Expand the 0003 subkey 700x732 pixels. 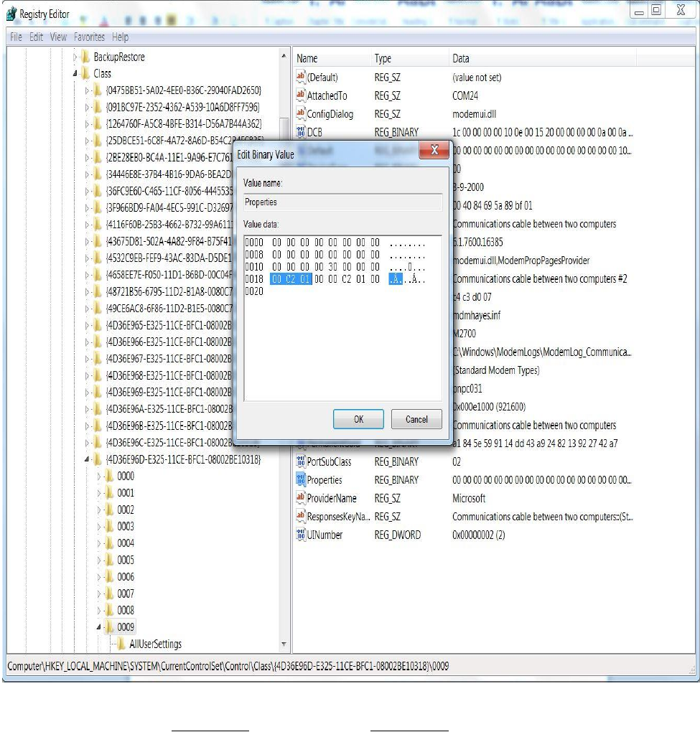coord(98,527)
